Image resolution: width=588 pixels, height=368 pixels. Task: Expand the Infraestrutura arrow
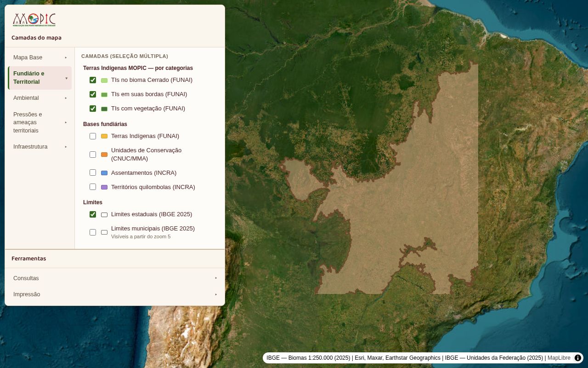(66, 147)
